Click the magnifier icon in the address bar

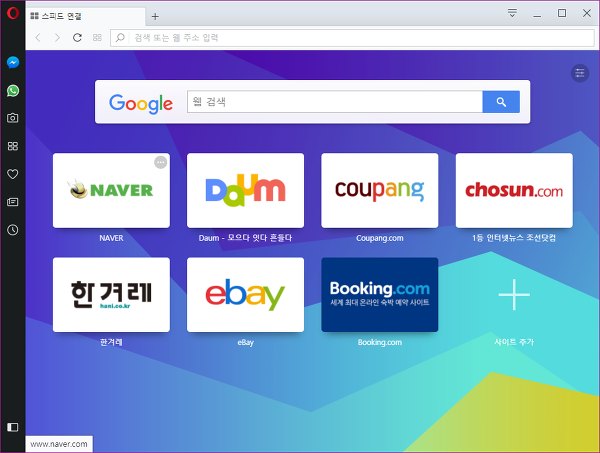pos(120,37)
